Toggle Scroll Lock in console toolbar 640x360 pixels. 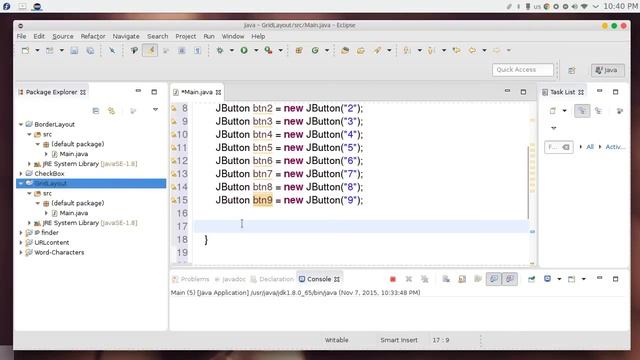[462, 279]
